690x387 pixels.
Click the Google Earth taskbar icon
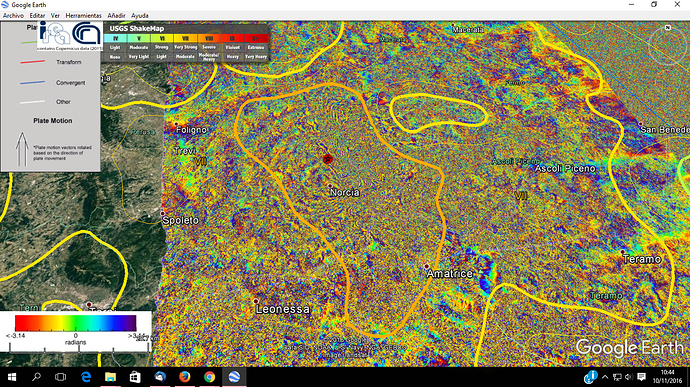pyautogui.click(x=234, y=377)
